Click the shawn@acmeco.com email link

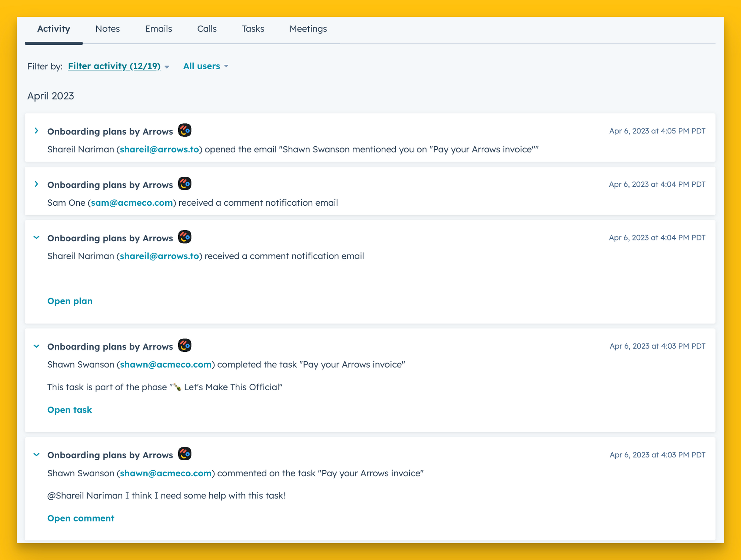tap(166, 364)
